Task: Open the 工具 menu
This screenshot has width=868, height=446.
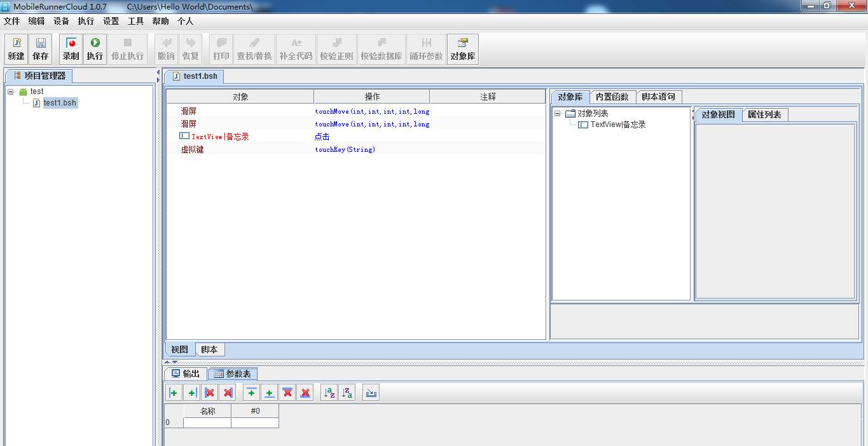Action: pyautogui.click(x=135, y=21)
